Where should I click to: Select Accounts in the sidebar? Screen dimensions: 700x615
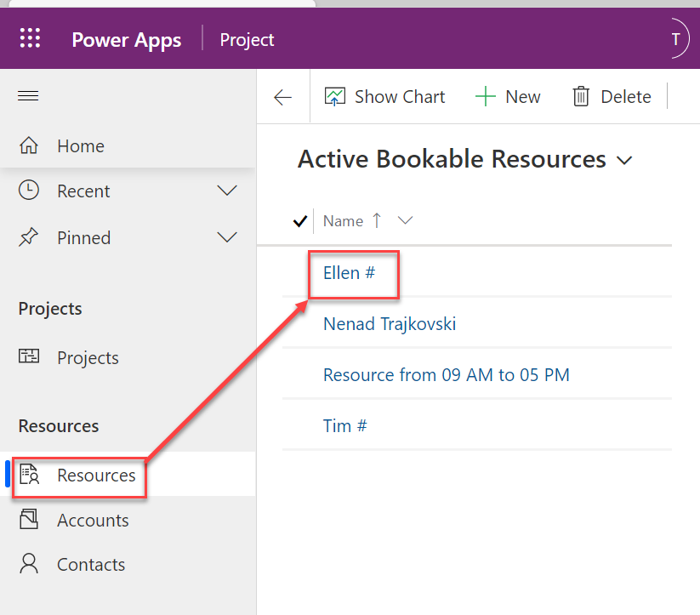[92, 521]
